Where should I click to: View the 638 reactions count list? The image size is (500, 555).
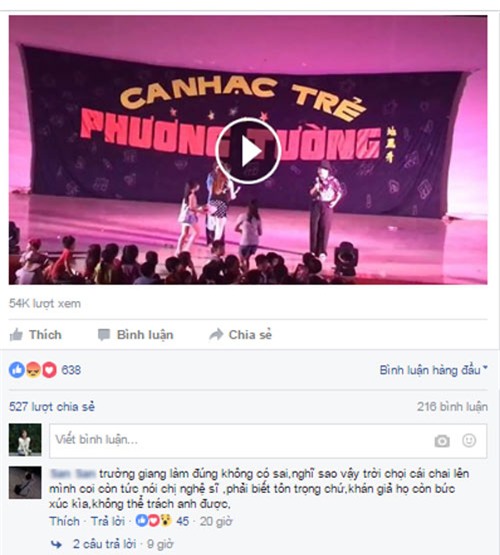coord(71,370)
